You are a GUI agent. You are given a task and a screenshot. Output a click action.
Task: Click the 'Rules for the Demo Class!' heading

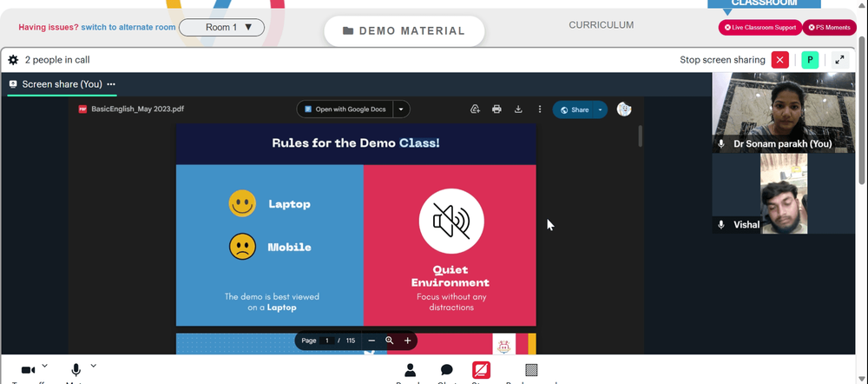coord(356,143)
